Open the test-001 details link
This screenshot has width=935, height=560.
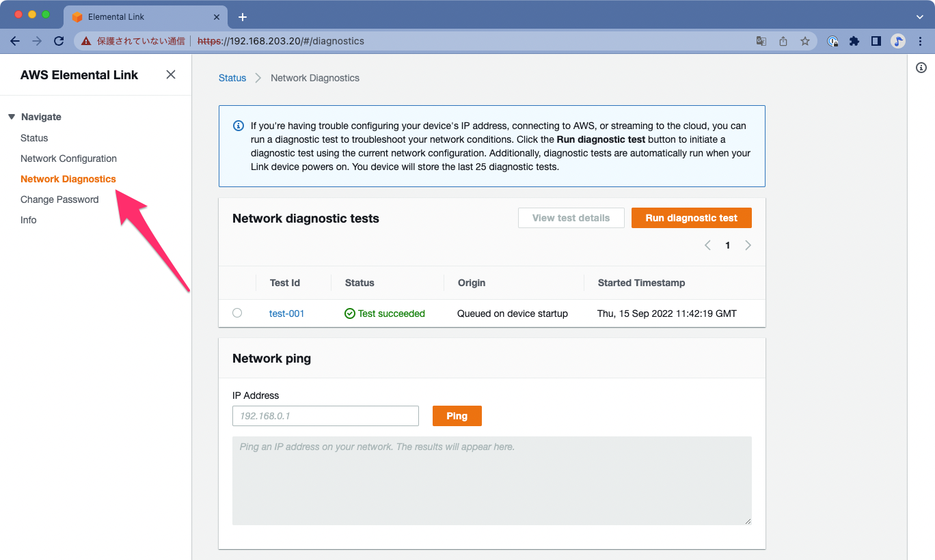(286, 313)
